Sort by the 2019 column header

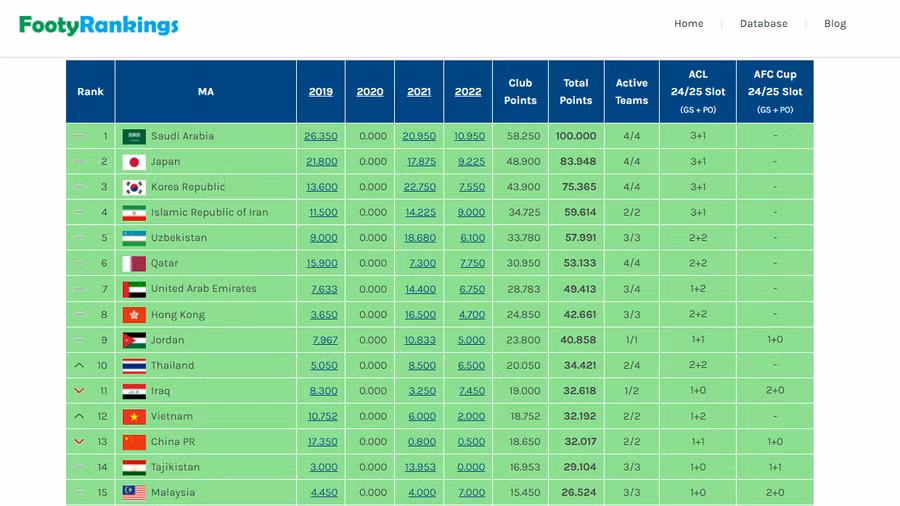[321, 92]
